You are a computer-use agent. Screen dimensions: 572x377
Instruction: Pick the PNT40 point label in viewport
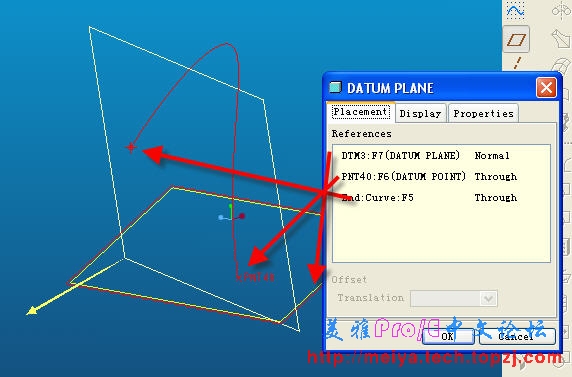256,277
